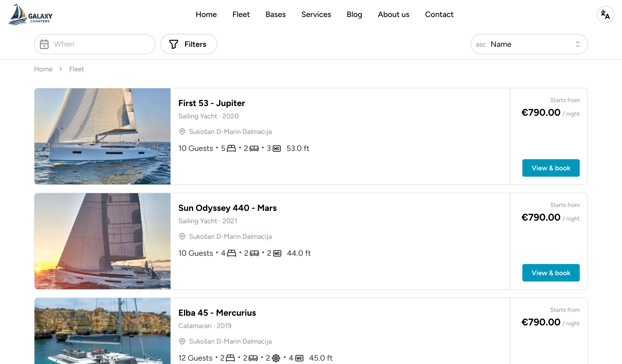This screenshot has width=622, height=364.
Task: Click the bed cabins icon on Elba 45 - Mercurius
Action: (230, 358)
